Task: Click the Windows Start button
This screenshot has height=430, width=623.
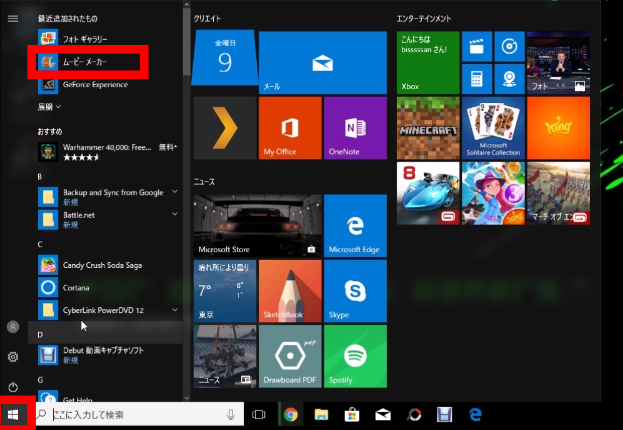Action: [x=13, y=415]
